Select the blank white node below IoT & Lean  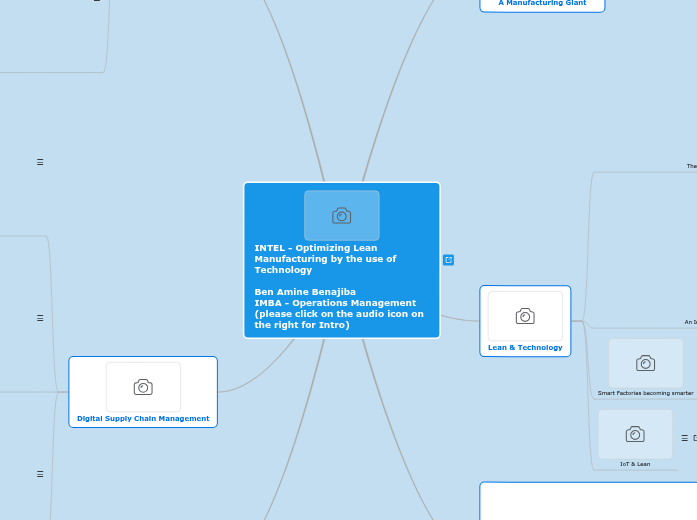(x=588, y=501)
